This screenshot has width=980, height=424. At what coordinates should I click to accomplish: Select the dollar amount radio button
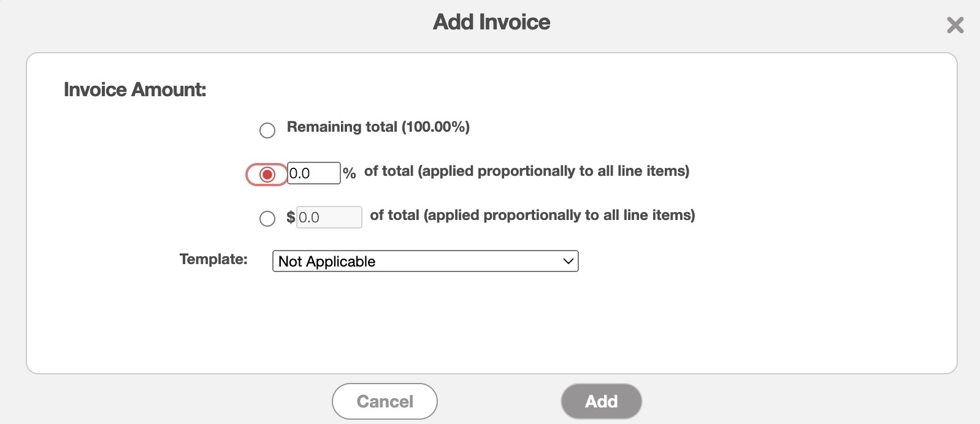coord(267,219)
